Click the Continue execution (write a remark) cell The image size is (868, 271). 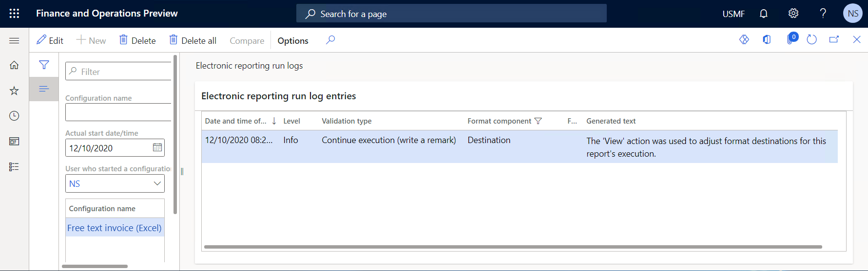click(x=389, y=140)
